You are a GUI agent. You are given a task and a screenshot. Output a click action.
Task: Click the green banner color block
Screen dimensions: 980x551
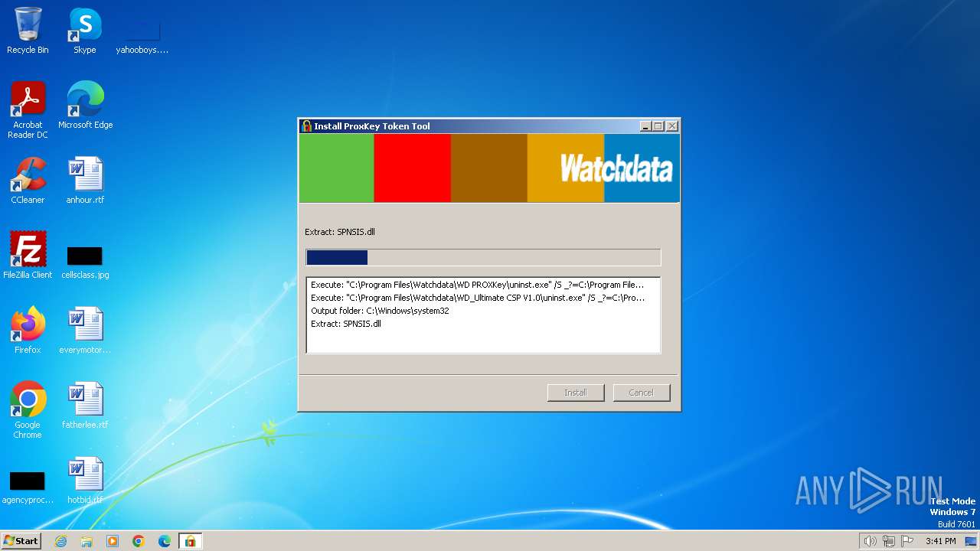coord(336,168)
